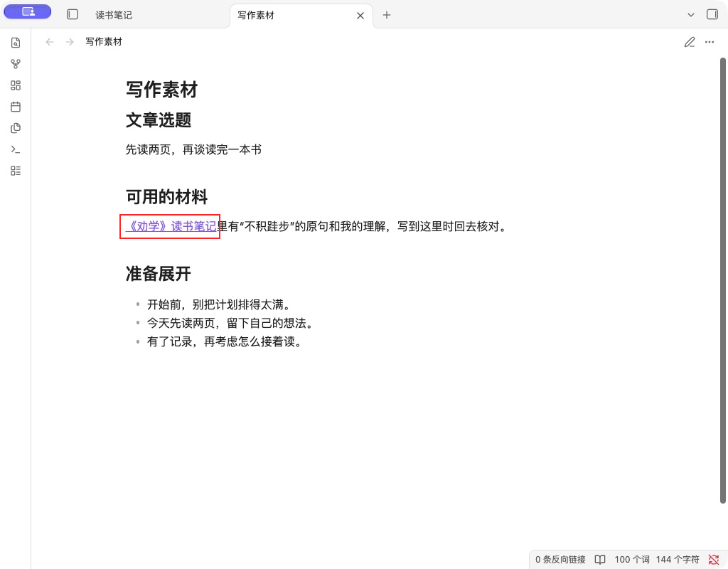The image size is (728, 569).
Task: Click the bullet 开始前，别把计划排得太满。
Action: click(x=220, y=304)
